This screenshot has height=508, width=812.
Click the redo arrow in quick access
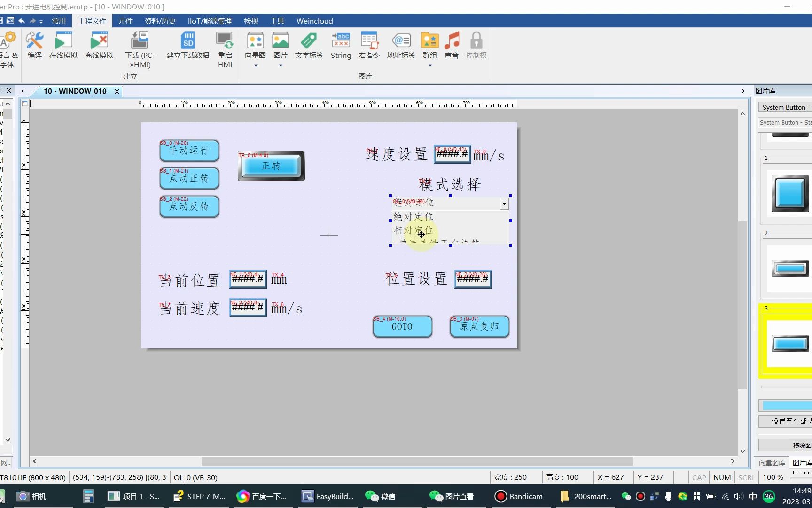coord(32,21)
